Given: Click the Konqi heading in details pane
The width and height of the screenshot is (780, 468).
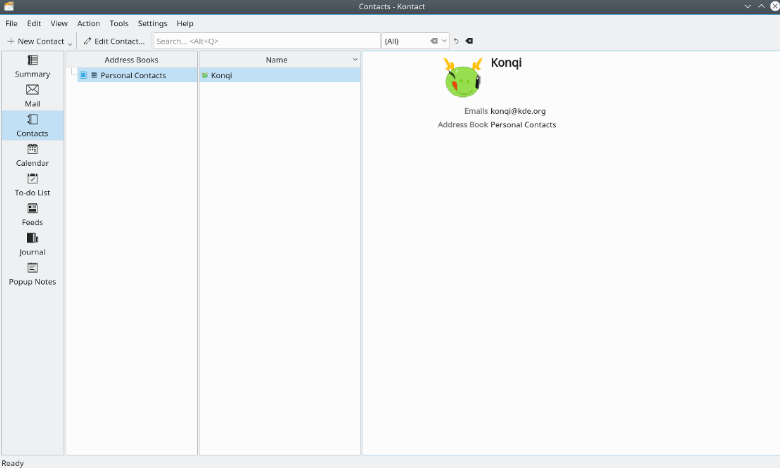Looking at the screenshot, I should 506,63.
